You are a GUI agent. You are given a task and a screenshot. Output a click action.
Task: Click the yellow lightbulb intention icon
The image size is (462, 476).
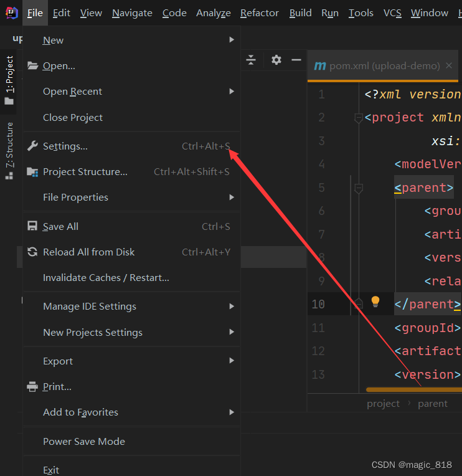coord(375,302)
